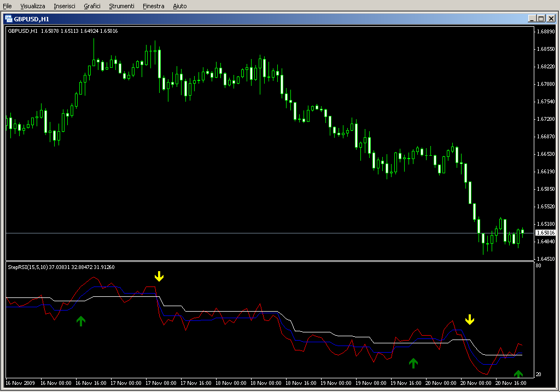
Task: Maximize the GBPUSD,H1 chart window
Action: tap(541, 19)
